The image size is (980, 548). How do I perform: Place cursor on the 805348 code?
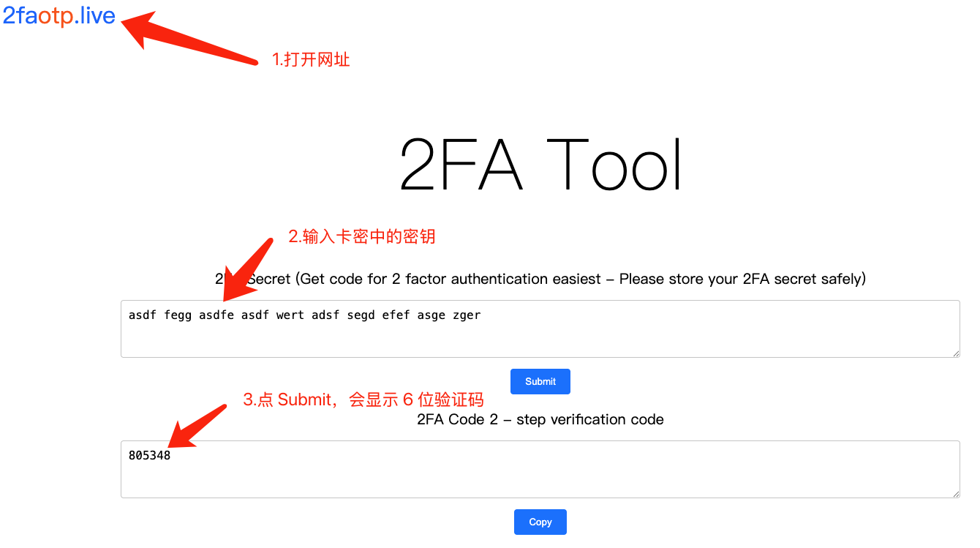(x=149, y=456)
